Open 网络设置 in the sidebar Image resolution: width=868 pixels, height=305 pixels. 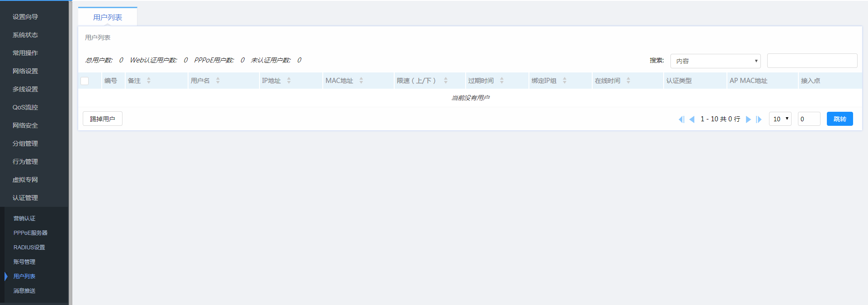pyautogui.click(x=25, y=71)
